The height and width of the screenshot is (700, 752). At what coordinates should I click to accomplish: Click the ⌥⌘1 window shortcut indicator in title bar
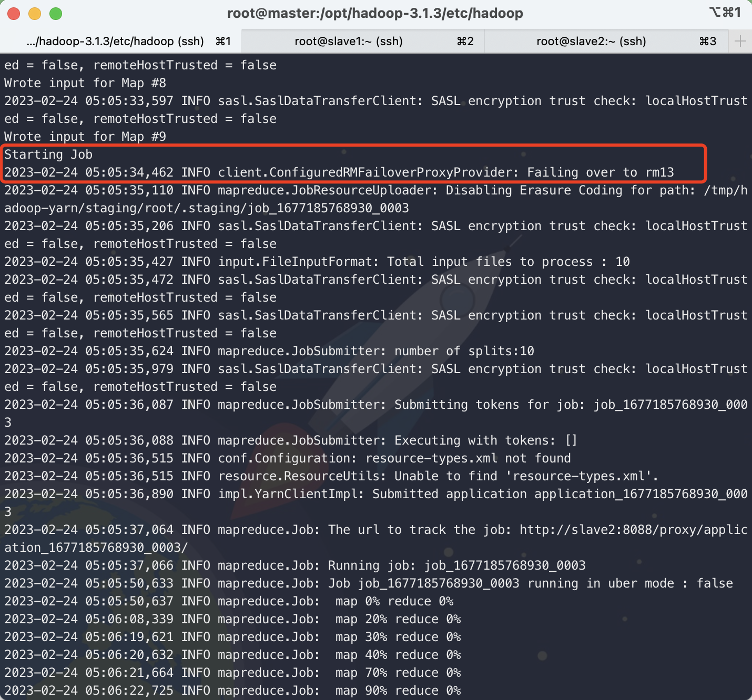(x=725, y=12)
